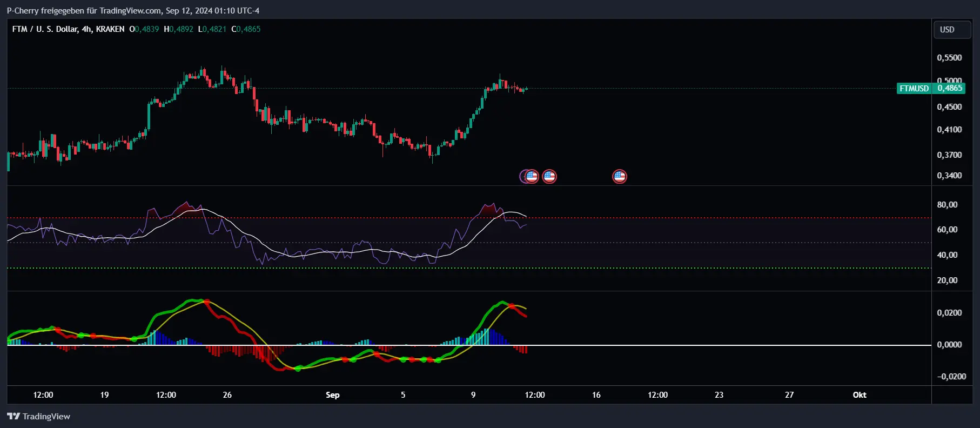Click the 26 date label on time axis
The image size is (980, 428).
pyautogui.click(x=227, y=395)
